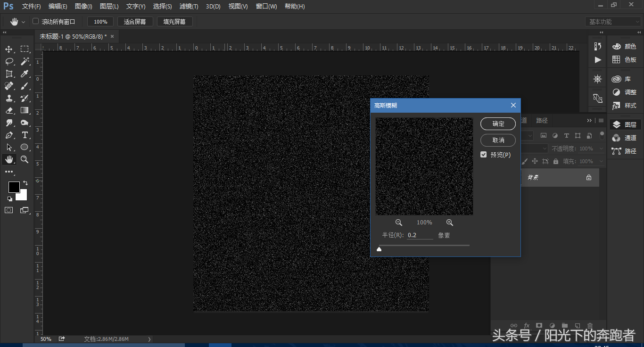Image resolution: width=644 pixels, height=347 pixels.
Task: Select the Pen tool
Action: pyautogui.click(x=9, y=135)
